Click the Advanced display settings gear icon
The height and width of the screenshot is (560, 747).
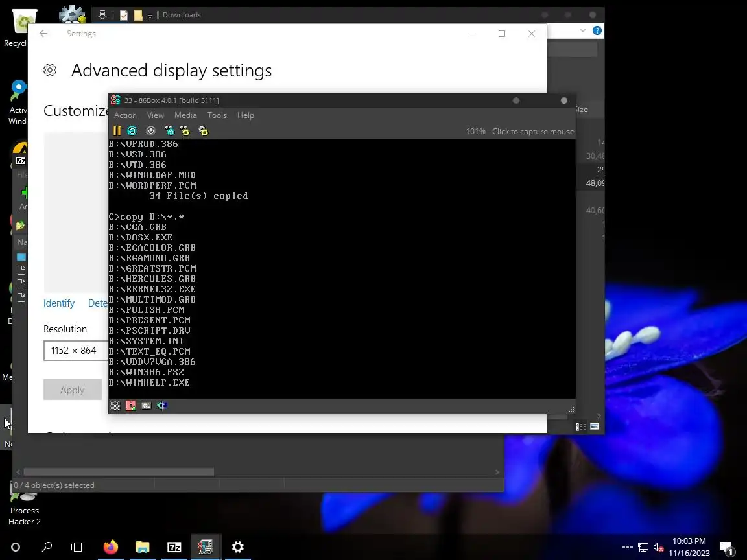(50, 70)
